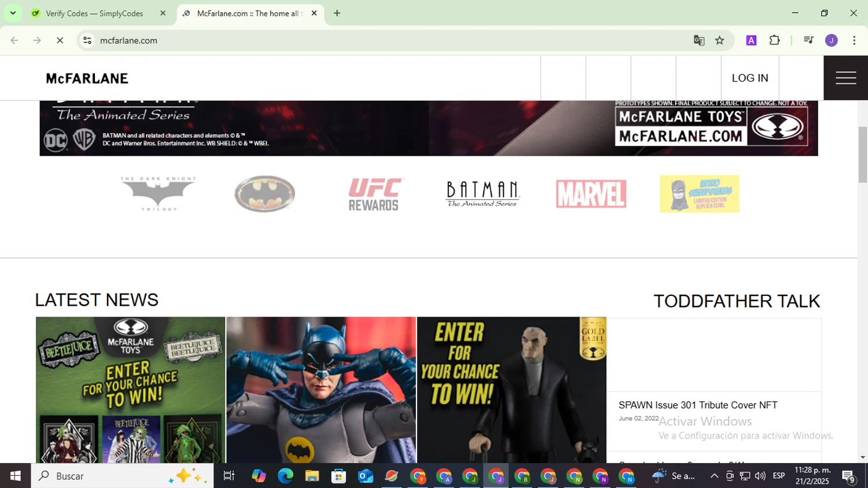Open Chrome's three-dot menu
Viewport: 868px width, 488px height.
click(x=854, y=41)
